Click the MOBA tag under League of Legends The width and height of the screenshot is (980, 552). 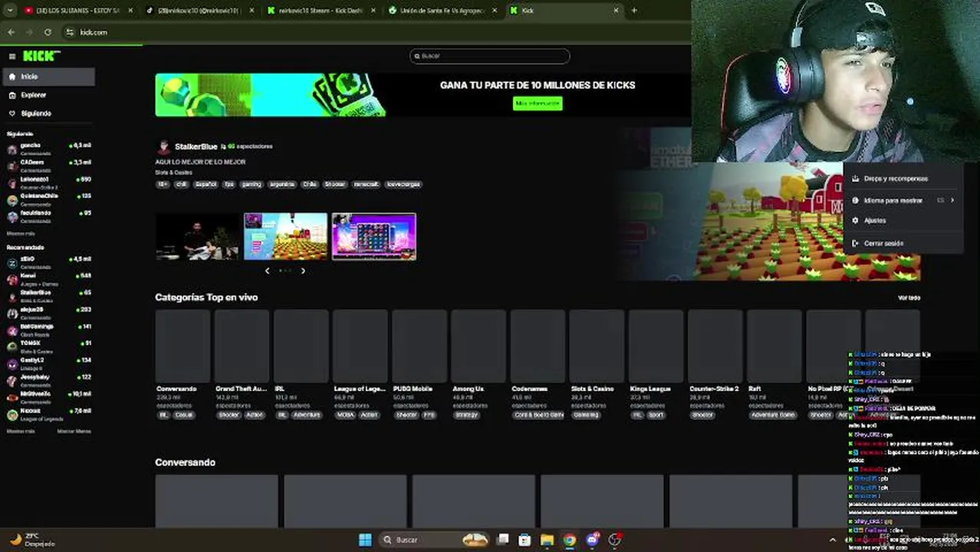click(x=345, y=415)
